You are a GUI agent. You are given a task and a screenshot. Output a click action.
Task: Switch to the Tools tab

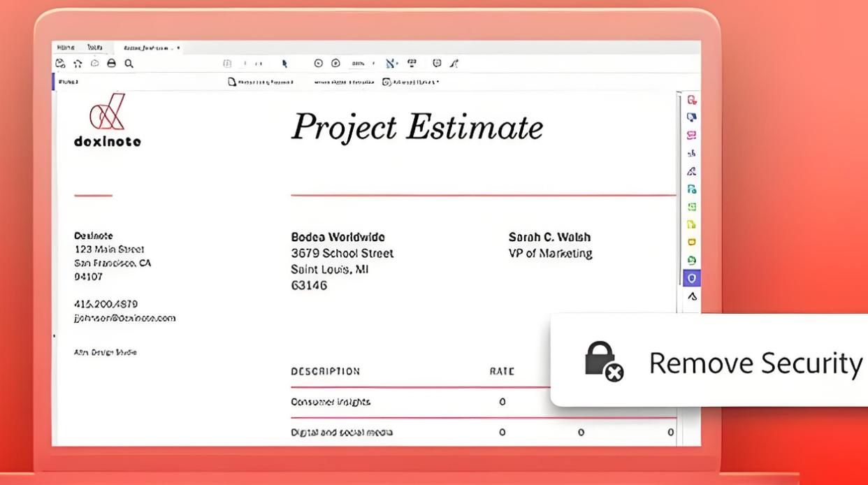coord(94,48)
